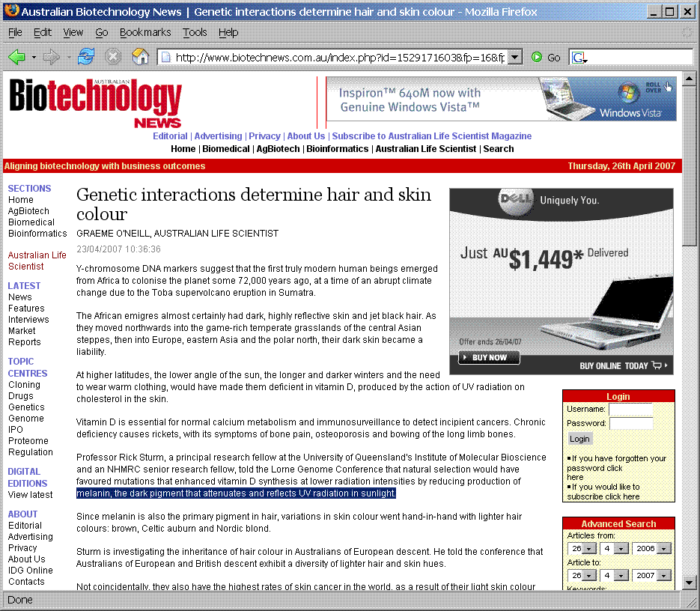
Task: Click AgBiotech in left sidebar
Action: click(x=28, y=211)
